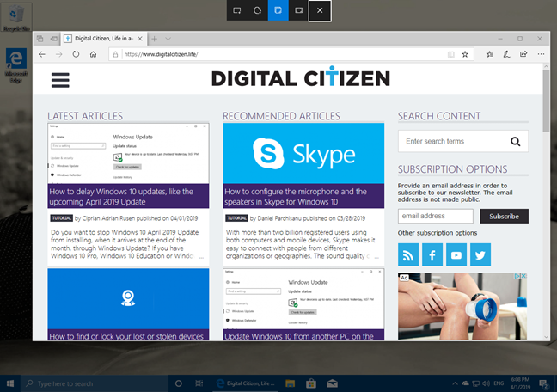Viewport: 557px width, 392px height.
Task: Set these tabs aside
Action: [53, 39]
